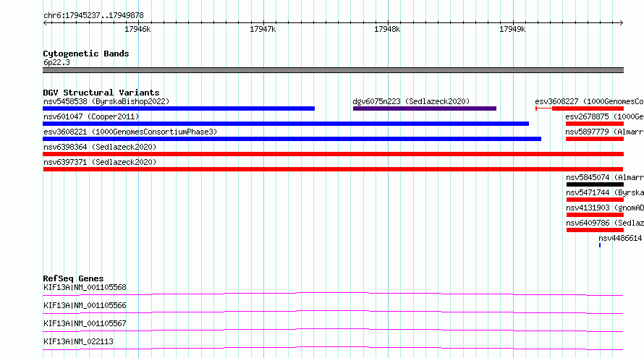
Task: Open the nsv6409786 variant label
Action: tap(605, 223)
